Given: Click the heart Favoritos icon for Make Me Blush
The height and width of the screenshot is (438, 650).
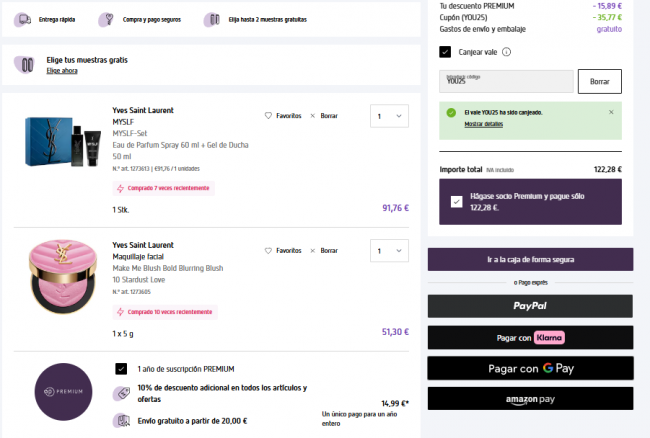Looking at the screenshot, I should tap(268, 251).
